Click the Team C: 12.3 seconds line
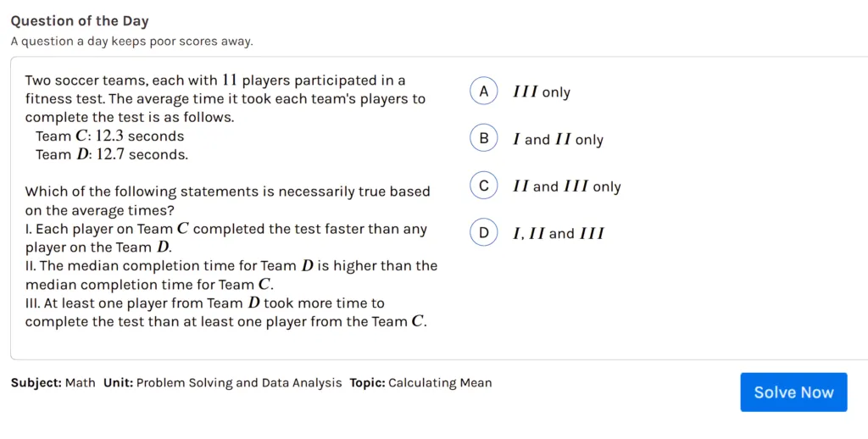The image size is (868, 439). pyautogui.click(x=109, y=136)
